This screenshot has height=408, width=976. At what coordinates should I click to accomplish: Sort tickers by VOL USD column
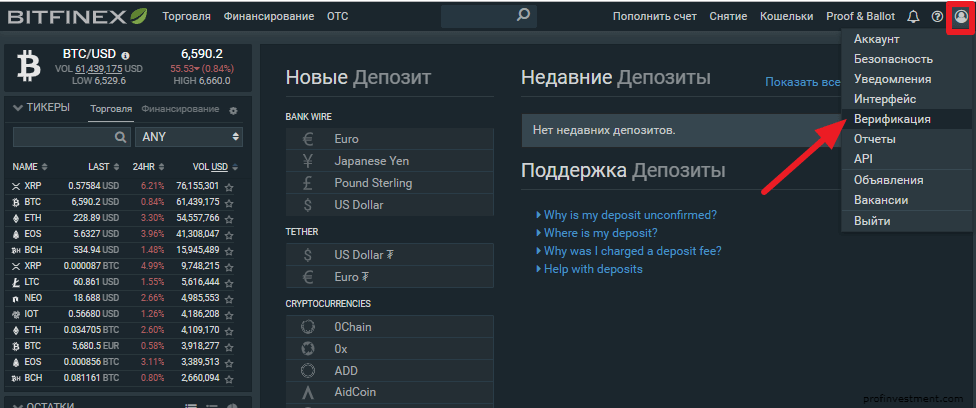click(x=215, y=167)
